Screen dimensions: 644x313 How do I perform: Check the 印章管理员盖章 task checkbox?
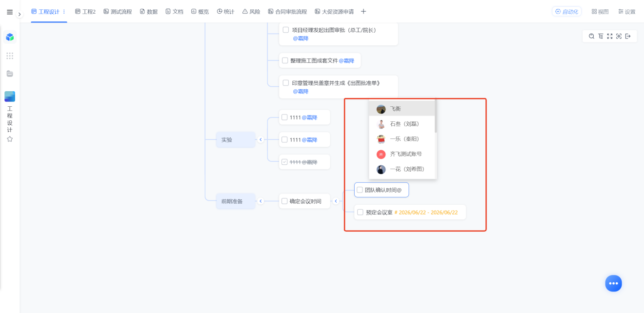coord(286,83)
